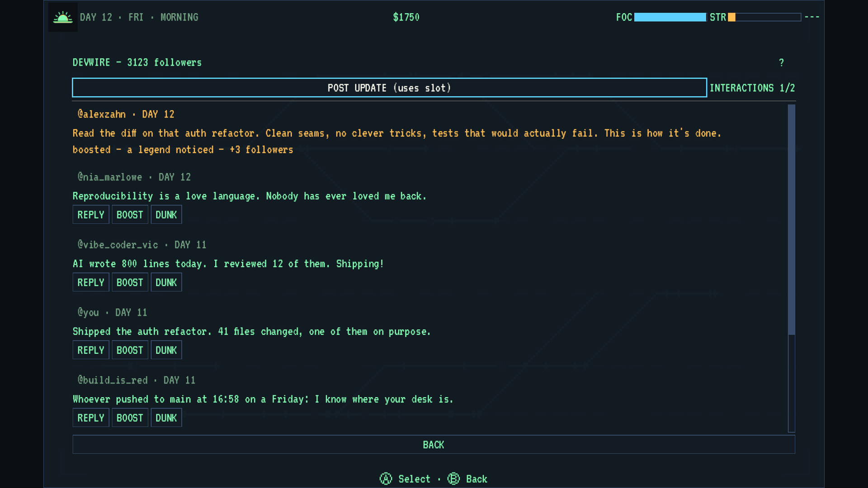Image resolution: width=868 pixels, height=488 pixels.
Task: Click the feed scrollbar thumb
Action: (x=791, y=220)
